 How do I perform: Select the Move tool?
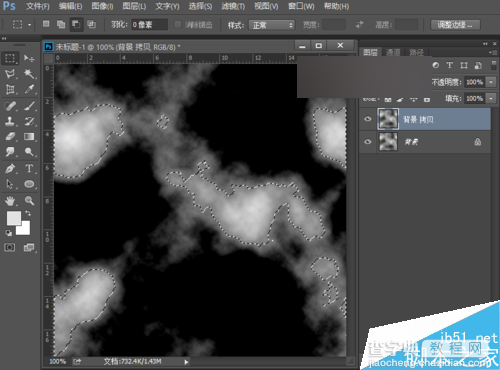[x=29, y=58]
